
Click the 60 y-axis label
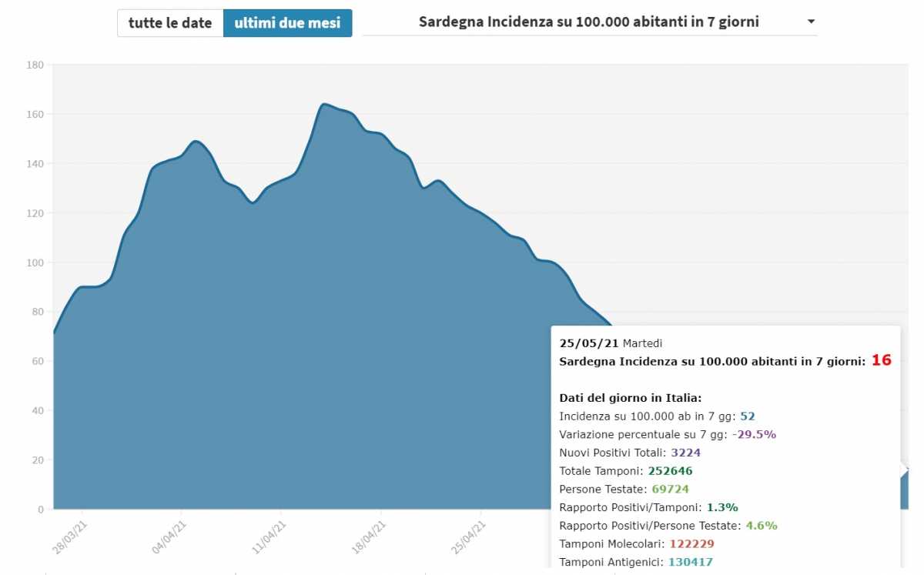(38, 361)
